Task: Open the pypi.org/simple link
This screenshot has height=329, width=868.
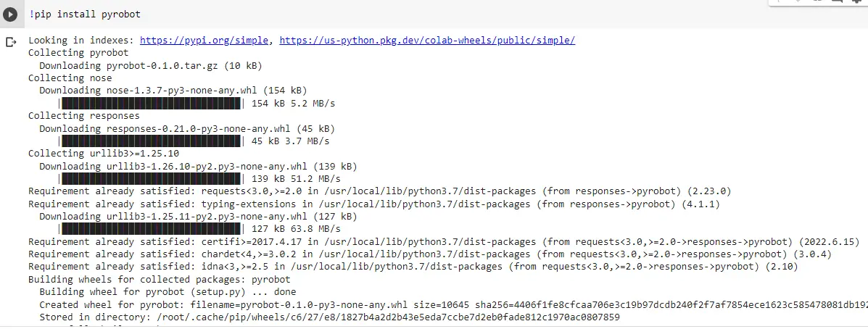Action: (204, 41)
